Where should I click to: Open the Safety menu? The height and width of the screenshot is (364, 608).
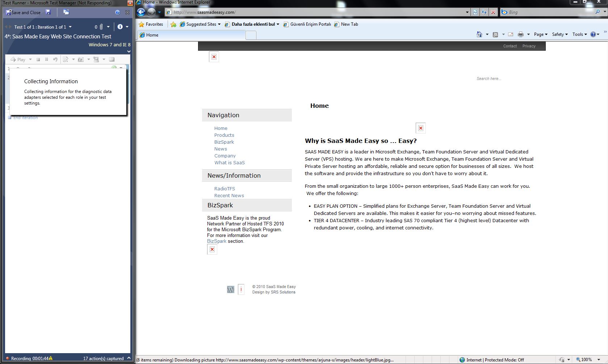tap(560, 34)
